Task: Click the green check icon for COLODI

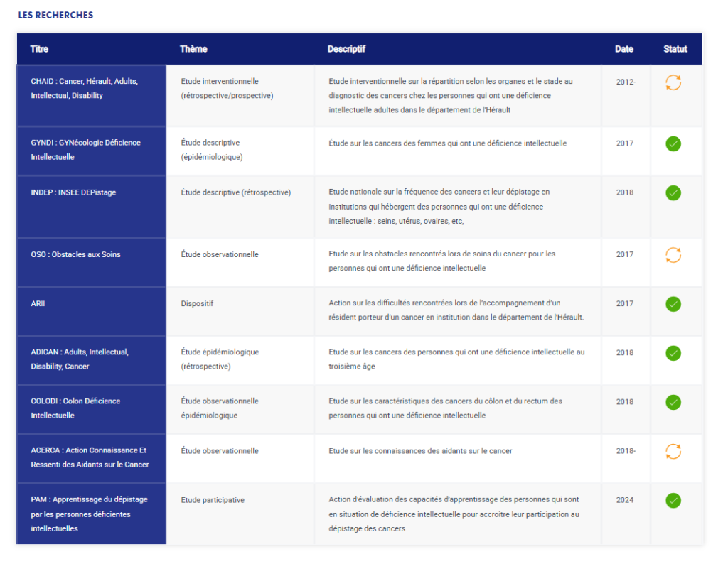Action: 673,402
